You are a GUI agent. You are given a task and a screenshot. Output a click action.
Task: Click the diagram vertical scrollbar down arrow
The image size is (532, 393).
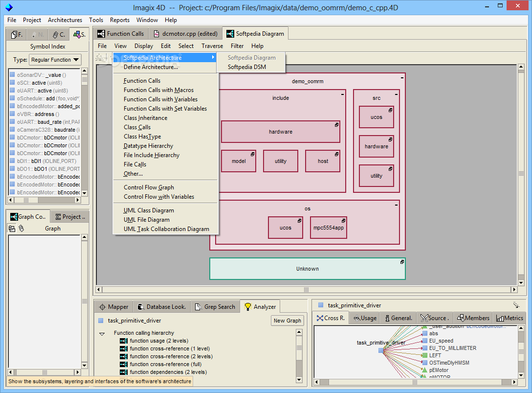pyautogui.click(x=521, y=282)
